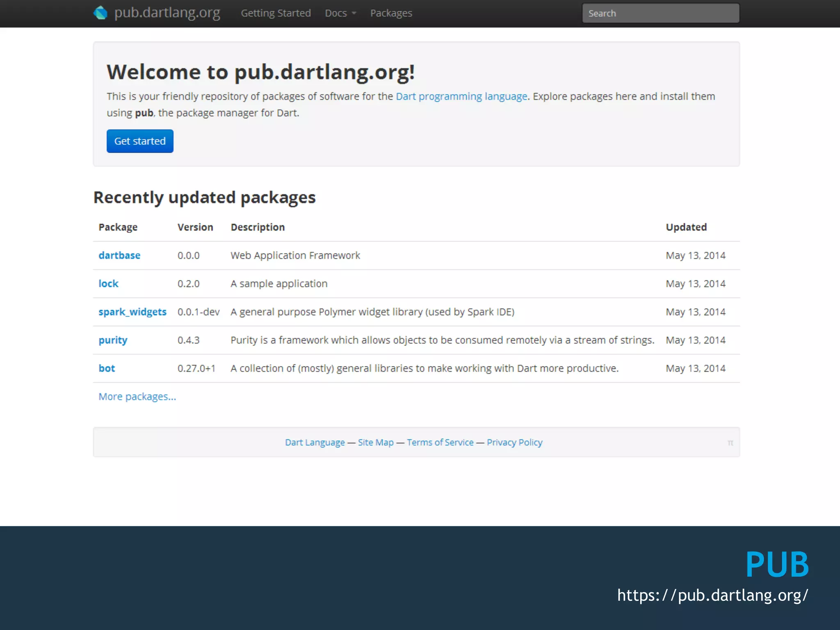
Task: Open the spark_widgets package
Action: (132, 312)
